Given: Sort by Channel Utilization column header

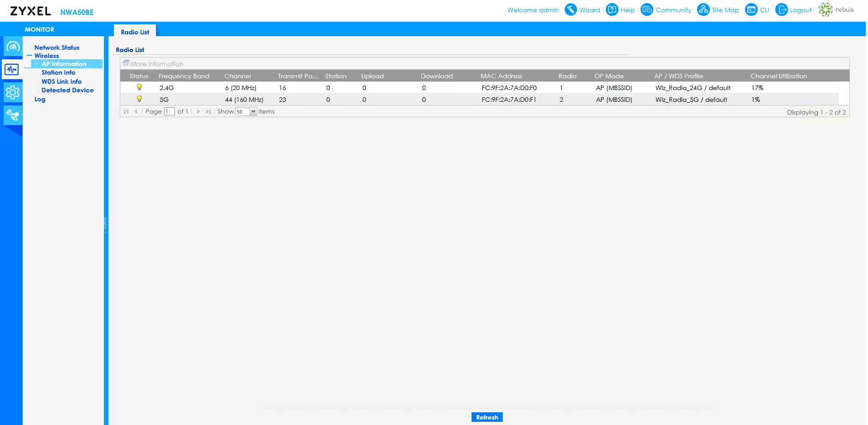Looking at the screenshot, I should (x=778, y=76).
